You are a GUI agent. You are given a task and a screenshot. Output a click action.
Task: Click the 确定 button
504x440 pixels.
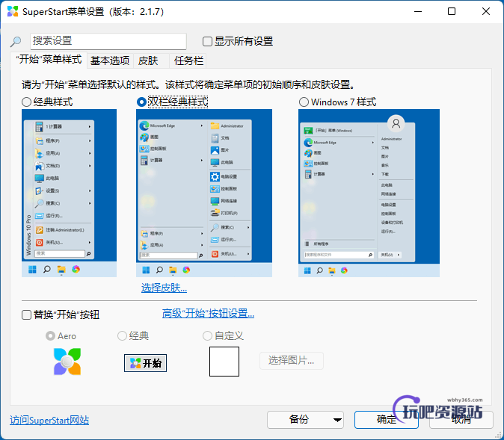click(x=387, y=419)
